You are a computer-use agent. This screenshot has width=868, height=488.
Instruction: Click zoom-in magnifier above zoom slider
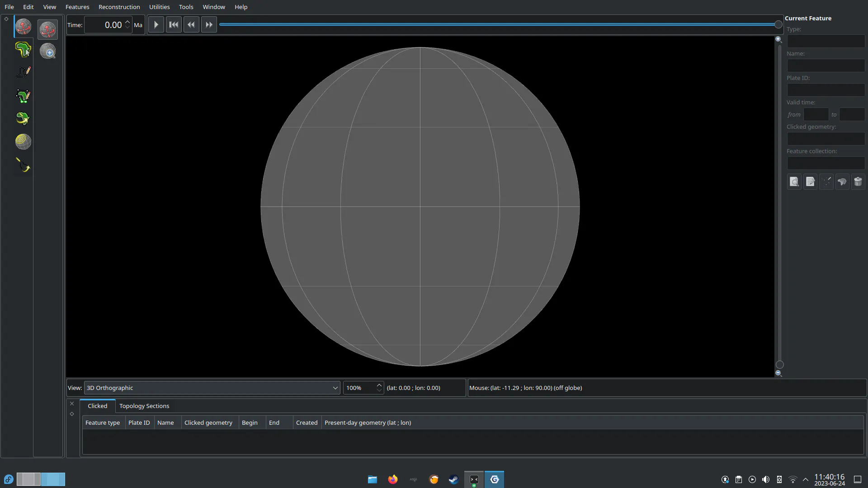[778, 39]
